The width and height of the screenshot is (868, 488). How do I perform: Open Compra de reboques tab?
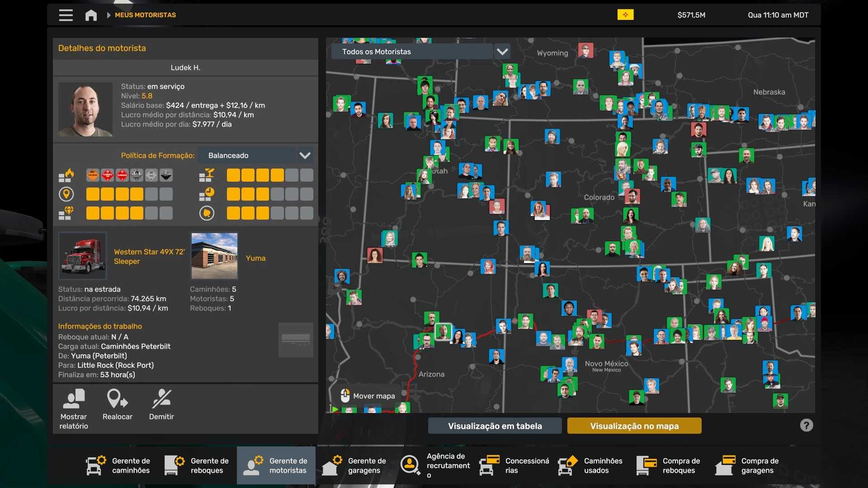pos(669,465)
